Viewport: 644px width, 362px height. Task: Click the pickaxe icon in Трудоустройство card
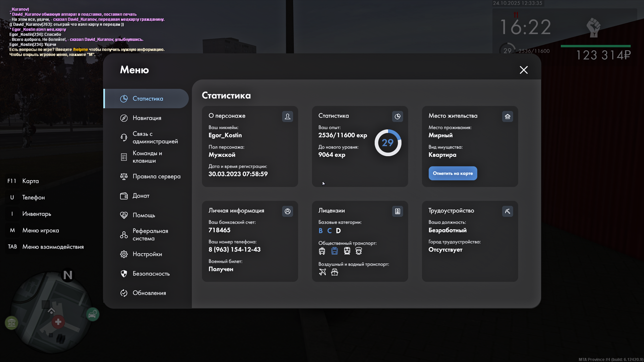(507, 211)
